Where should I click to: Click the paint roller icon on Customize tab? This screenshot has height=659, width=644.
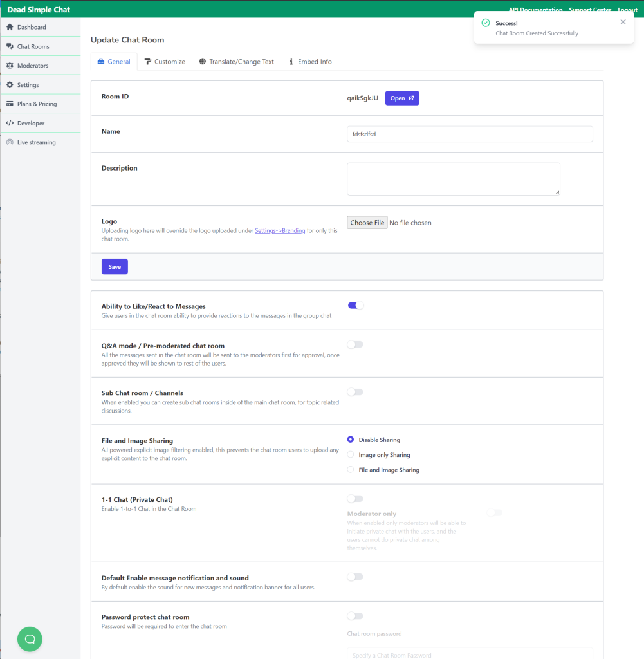[x=148, y=61]
